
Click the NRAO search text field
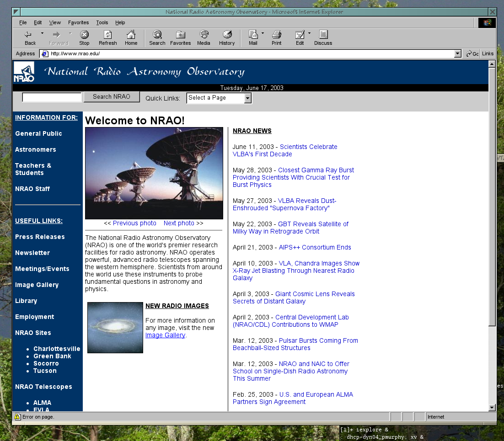click(52, 97)
